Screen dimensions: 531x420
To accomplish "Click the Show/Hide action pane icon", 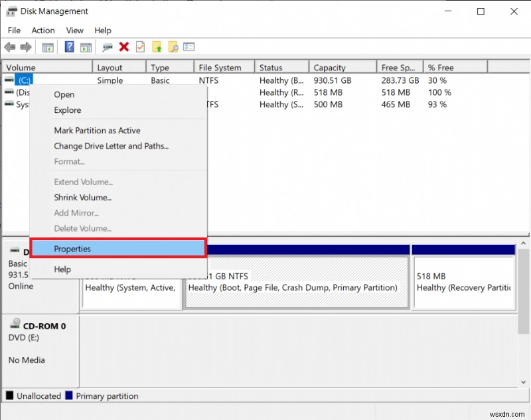I will (86, 46).
